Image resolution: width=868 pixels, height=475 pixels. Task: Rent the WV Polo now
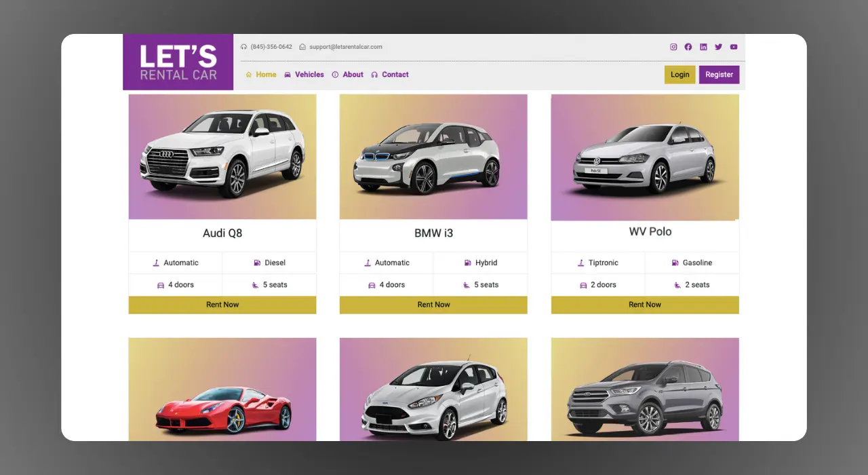(645, 305)
